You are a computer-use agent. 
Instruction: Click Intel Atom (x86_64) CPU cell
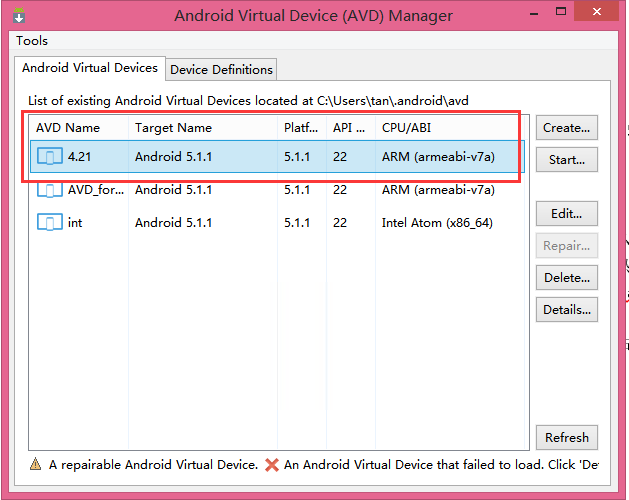(437, 223)
